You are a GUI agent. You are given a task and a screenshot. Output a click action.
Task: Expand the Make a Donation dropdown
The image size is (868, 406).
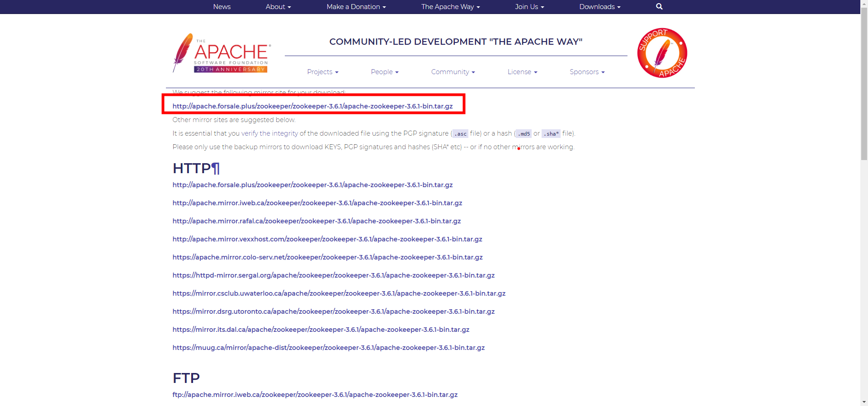356,7
